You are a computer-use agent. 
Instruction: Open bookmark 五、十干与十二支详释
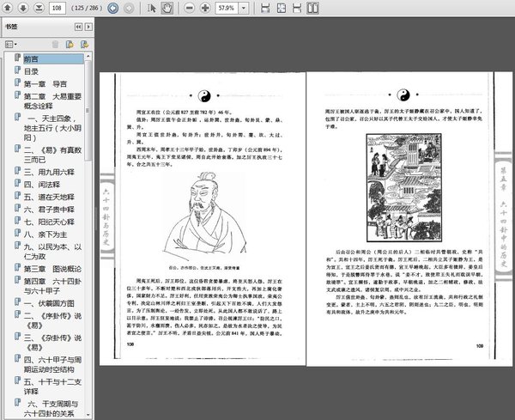click(52, 387)
